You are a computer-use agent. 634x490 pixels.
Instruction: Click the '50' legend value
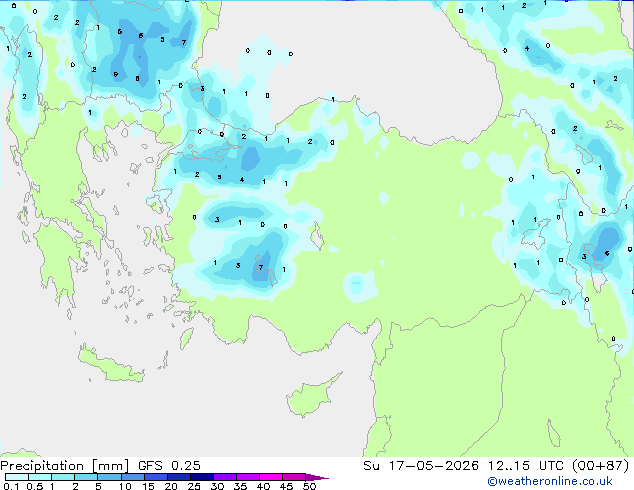point(309,486)
